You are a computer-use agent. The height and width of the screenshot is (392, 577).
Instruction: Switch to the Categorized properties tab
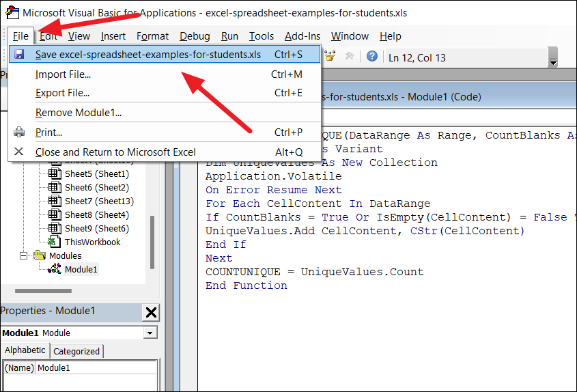pos(76,351)
